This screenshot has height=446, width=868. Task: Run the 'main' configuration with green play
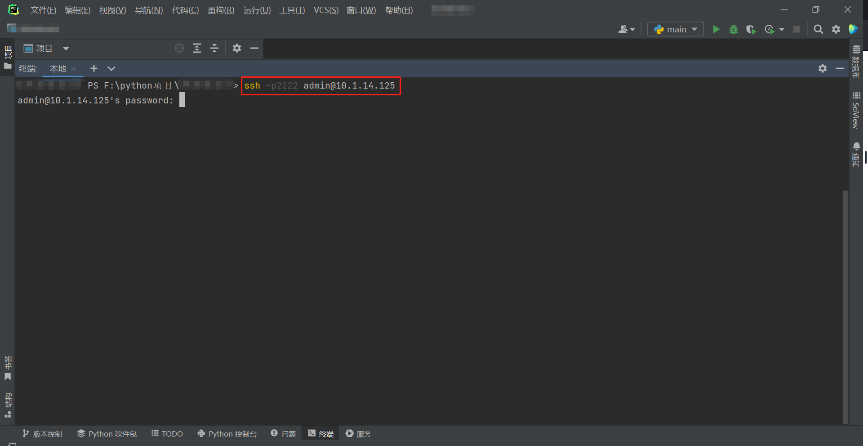click(x=716, y=29)
